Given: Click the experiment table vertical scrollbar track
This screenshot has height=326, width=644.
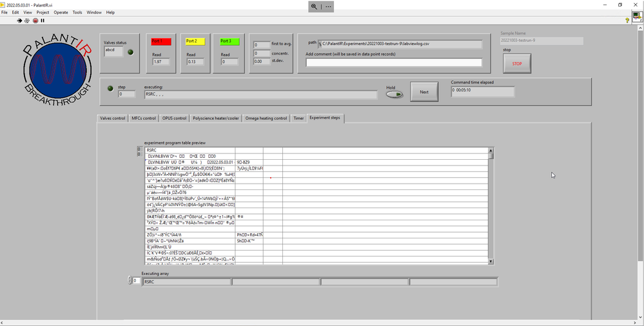Looking at the screenshot, I should (491, 207).
